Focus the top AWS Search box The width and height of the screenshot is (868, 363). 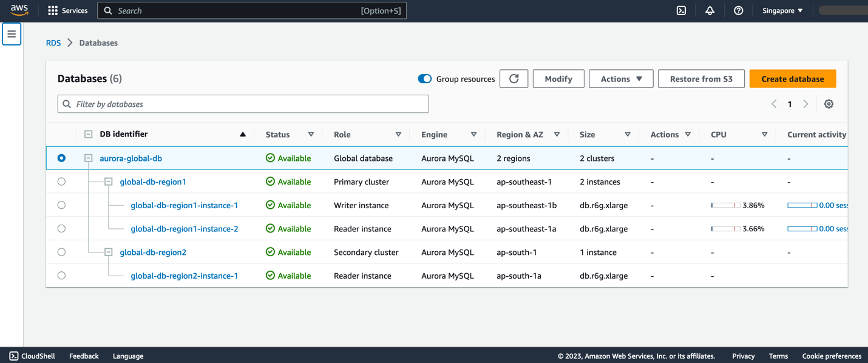tap(252, 10)
